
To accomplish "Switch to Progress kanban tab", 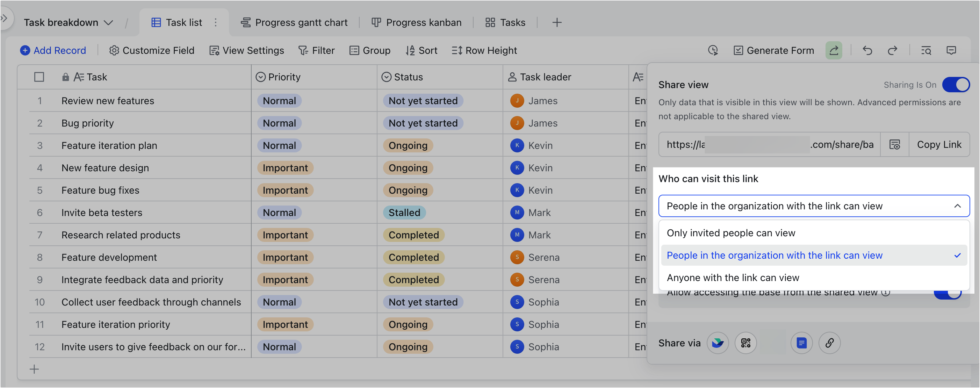I will [x=416, y=22].
